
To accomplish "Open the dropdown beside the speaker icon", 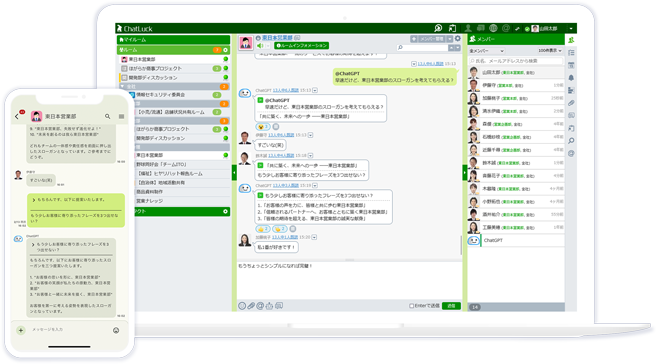I will coord(268,46).
